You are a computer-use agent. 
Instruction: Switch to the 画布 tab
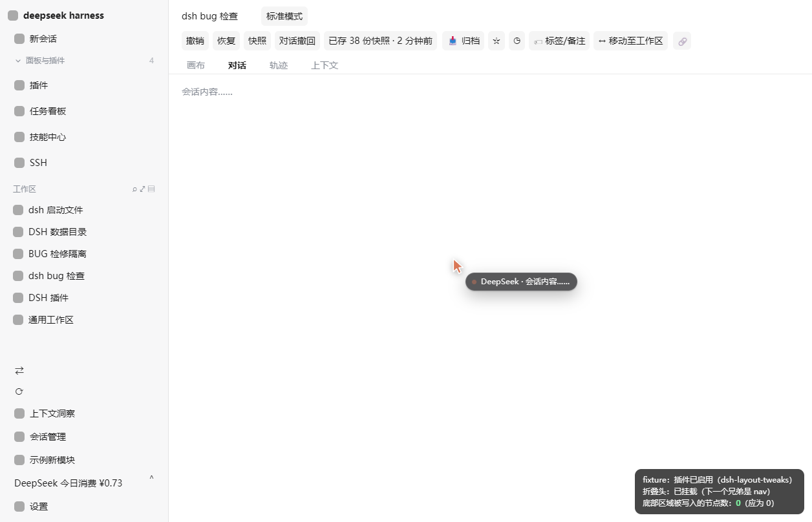click(x=196, y=65)
